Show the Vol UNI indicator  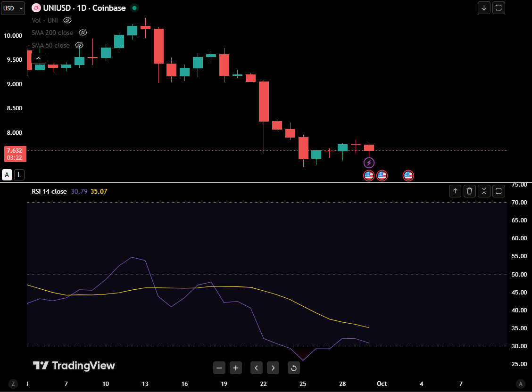[67, 20]
